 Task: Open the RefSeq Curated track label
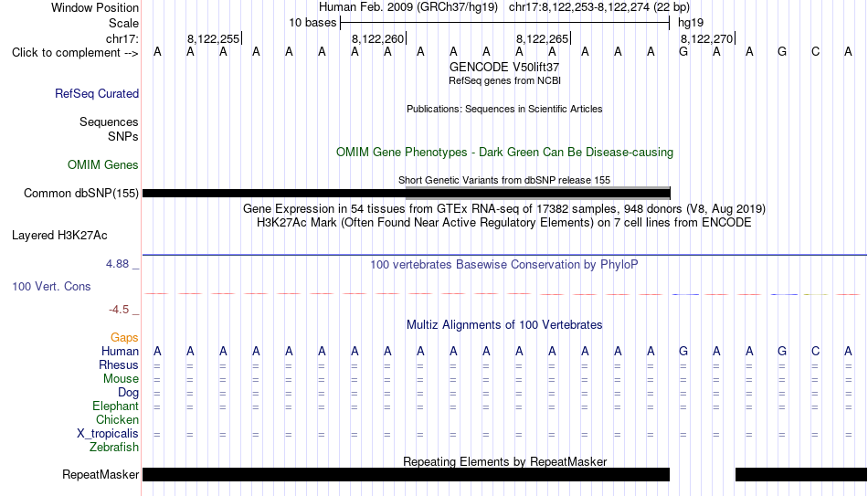pyautogui.click(x=97, y=93)
